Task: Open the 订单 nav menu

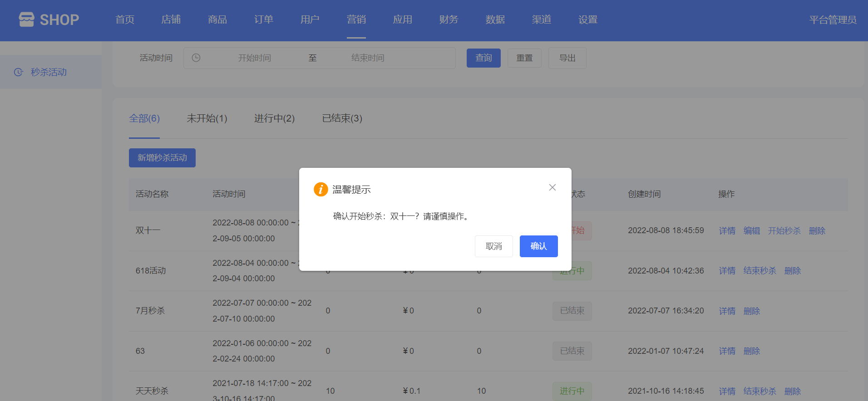Action: point(264,20)
